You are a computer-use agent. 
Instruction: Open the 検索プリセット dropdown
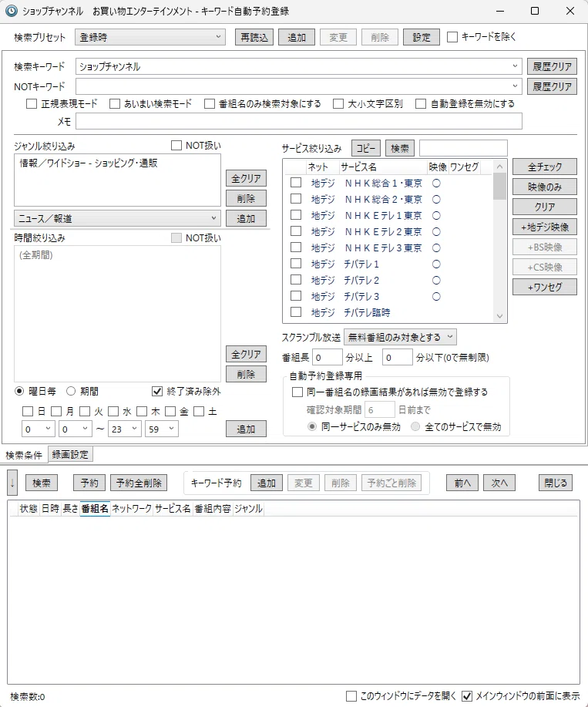point(150,37)
